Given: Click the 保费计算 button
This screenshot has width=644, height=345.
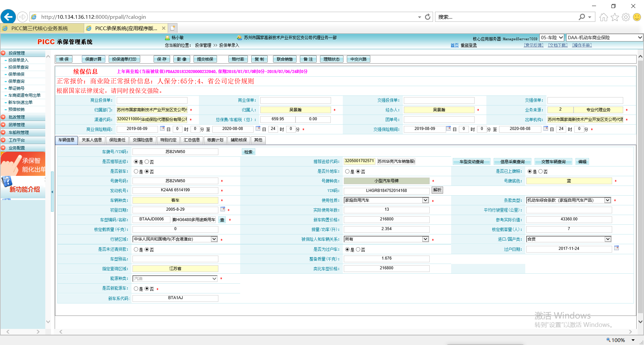Looking at the screenshot, I should 93,59.
